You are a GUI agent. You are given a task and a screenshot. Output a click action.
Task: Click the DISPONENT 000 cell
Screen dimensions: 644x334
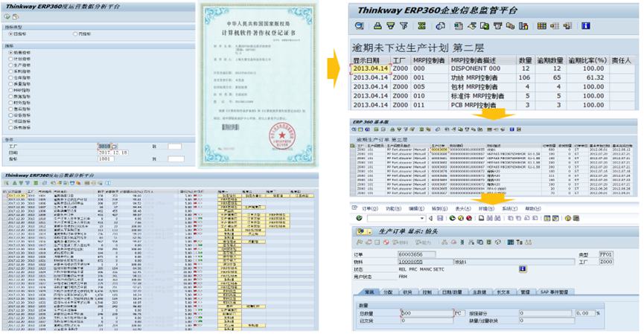coord(482,68)
